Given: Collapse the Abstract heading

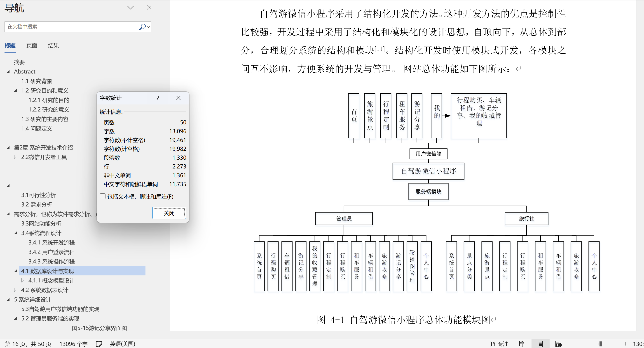Looking at the screenshot, I should [8, 71].
